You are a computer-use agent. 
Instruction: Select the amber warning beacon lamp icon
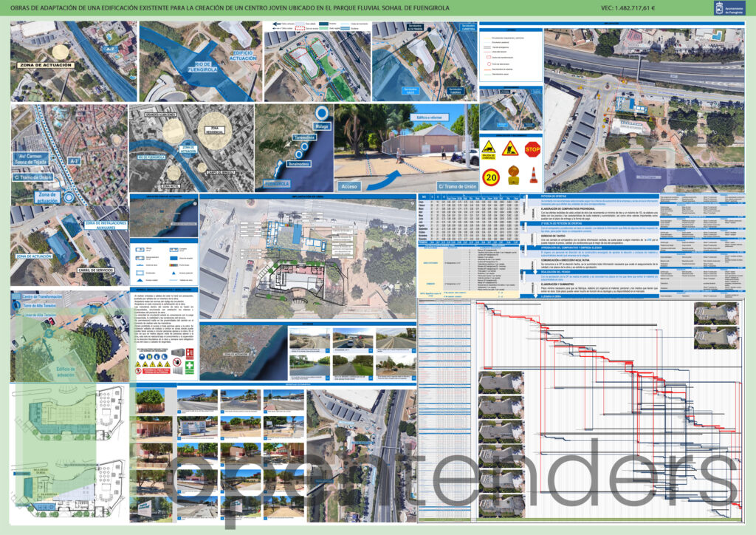(513, 175)
